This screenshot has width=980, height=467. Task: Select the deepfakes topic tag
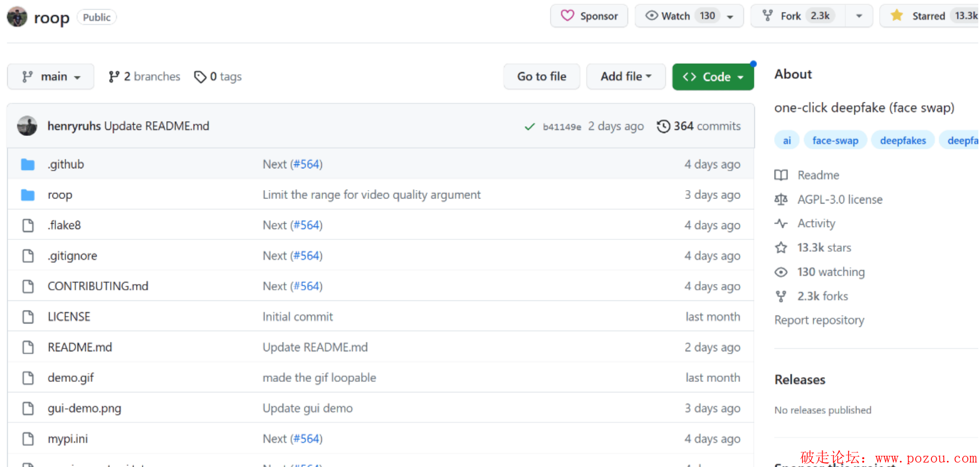pos(903,140)
